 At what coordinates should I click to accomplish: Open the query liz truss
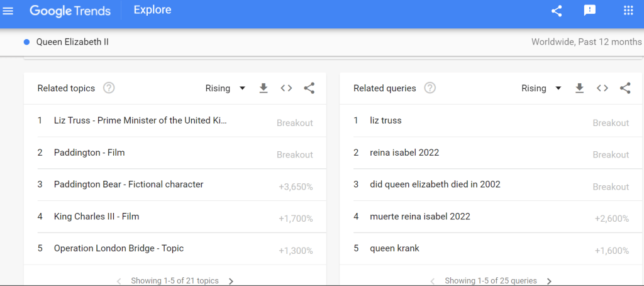click(386, 120)
